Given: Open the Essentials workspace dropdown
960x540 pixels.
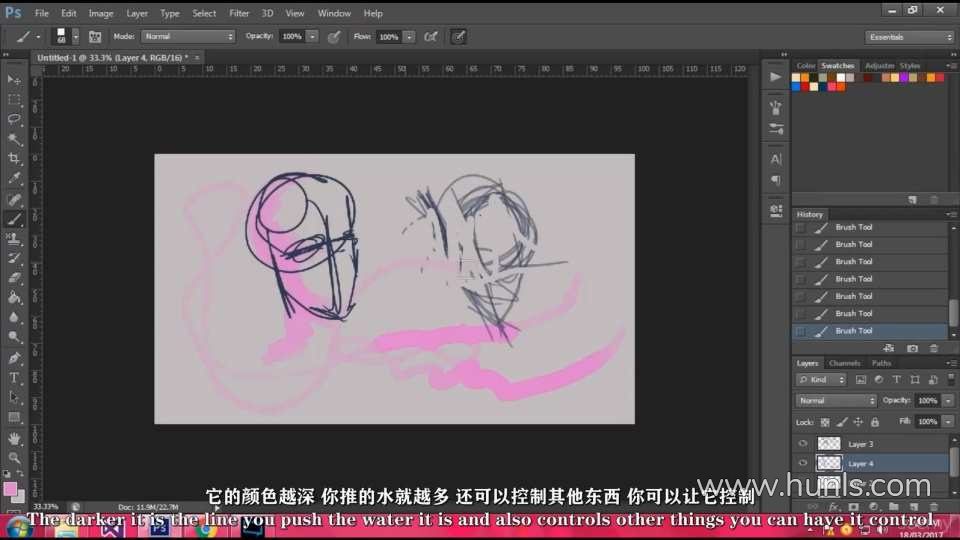Looking at the screenshot, I should [x=910, y=37].
